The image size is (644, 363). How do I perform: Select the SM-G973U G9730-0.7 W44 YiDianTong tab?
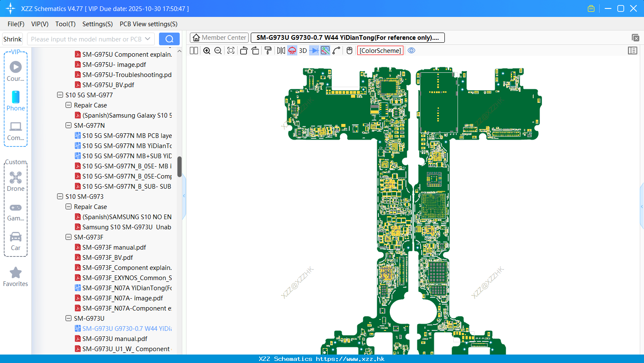tap(348, 38)
